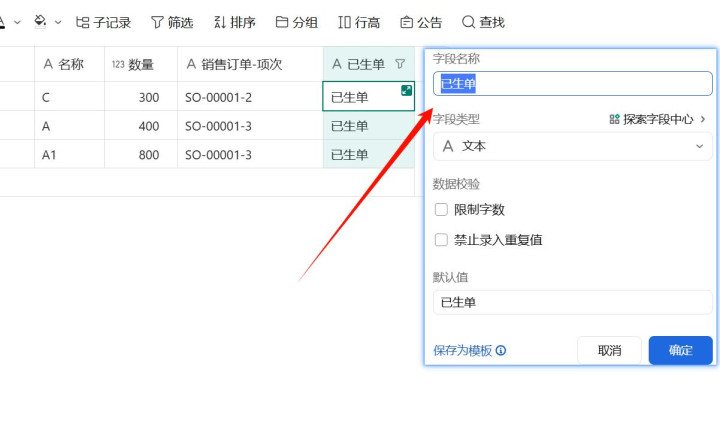
Task: Click the info icon beside 保存为模板
Action: click(x=501, y=351)
